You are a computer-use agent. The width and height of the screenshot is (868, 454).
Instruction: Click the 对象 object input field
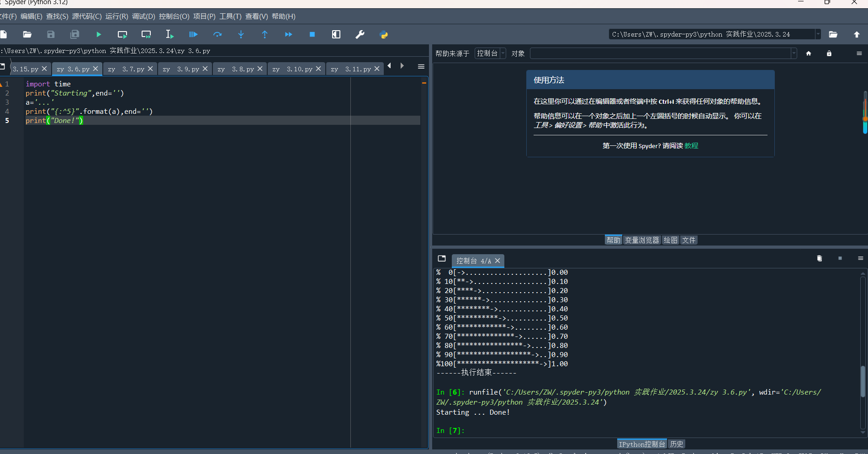pos(661,53)
